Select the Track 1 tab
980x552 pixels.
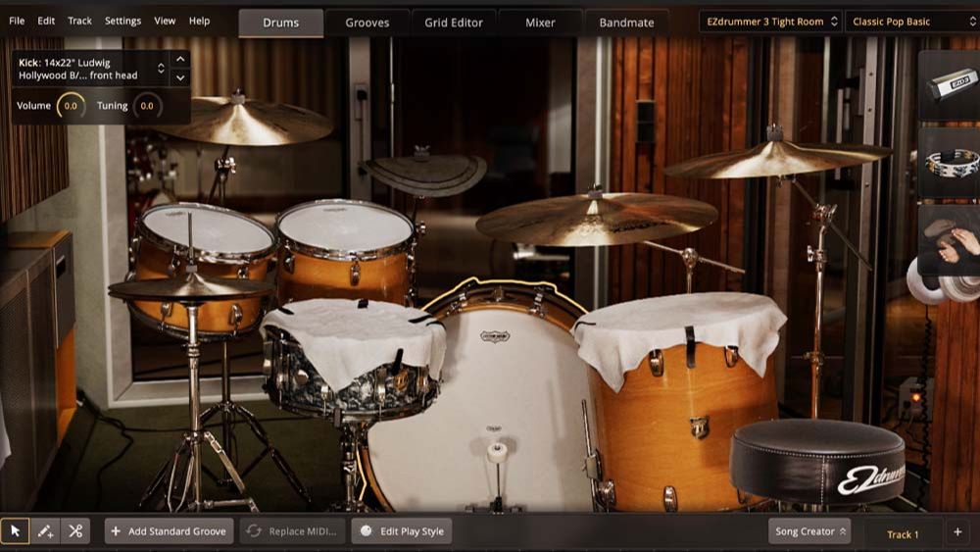pyautogui.click(x=903, y=534)
